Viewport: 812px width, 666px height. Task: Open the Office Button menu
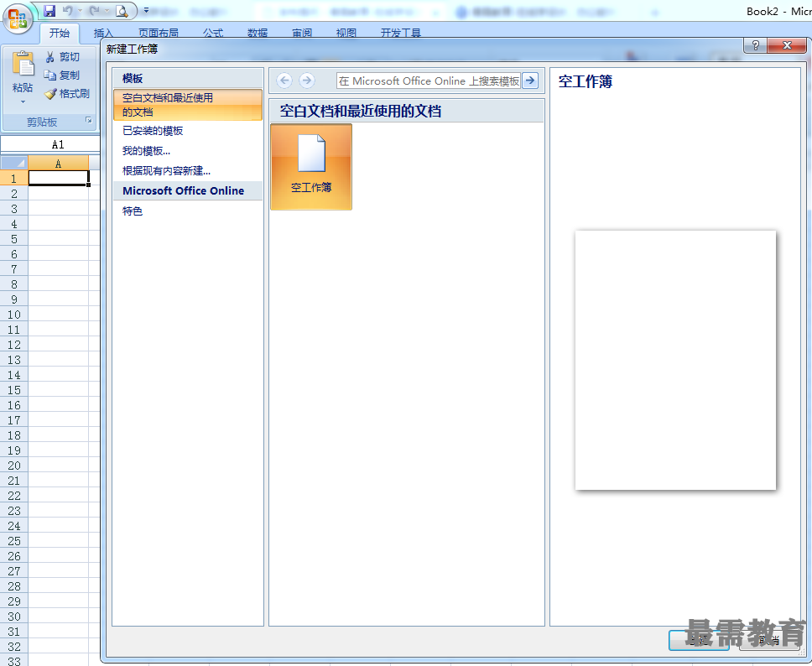[18, 18]
